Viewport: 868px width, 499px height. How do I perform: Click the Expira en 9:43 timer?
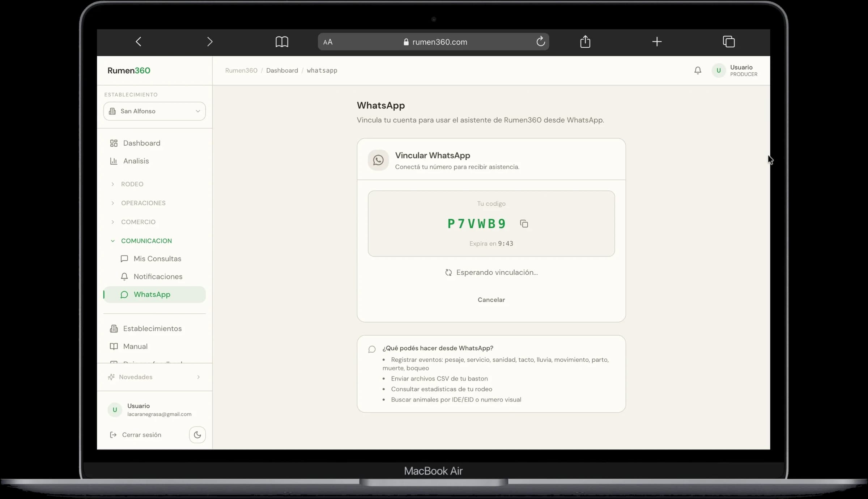491,244
